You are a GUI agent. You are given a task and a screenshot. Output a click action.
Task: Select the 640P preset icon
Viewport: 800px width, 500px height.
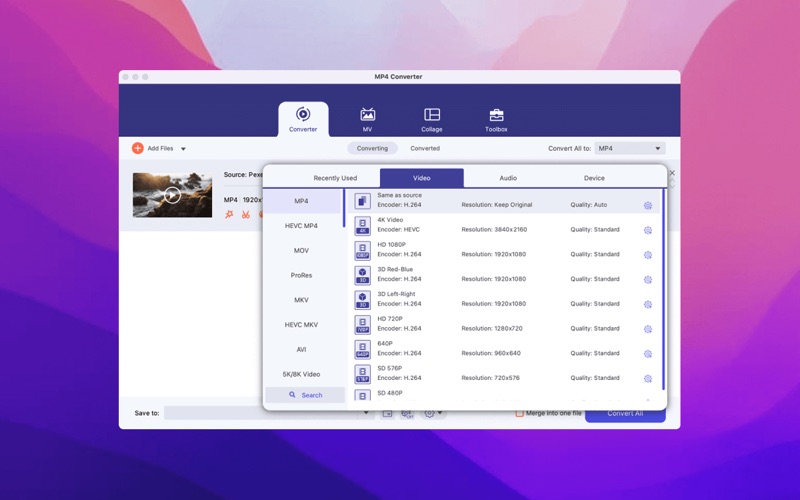pyautogui.click(x=362, y=349)
